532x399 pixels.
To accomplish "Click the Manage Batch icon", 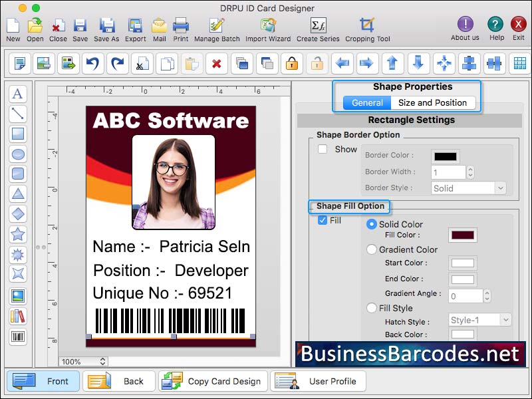I will point(217,27).
